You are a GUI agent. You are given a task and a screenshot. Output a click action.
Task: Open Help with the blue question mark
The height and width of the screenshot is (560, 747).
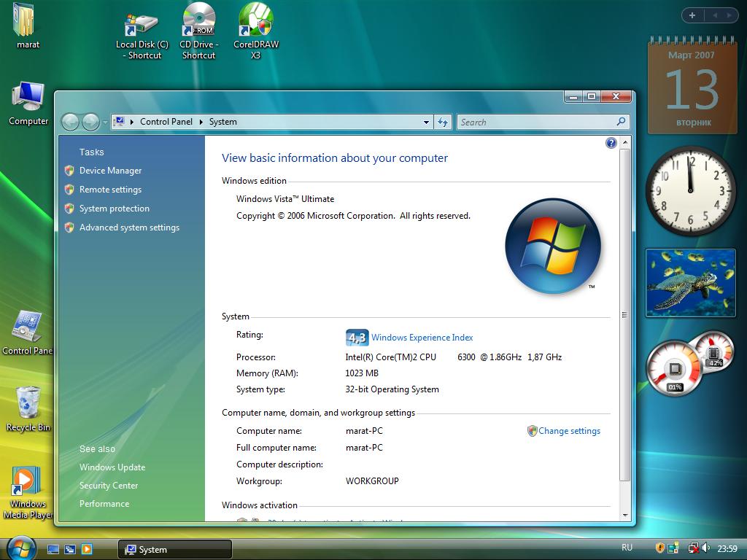click(x=611, y=143)
